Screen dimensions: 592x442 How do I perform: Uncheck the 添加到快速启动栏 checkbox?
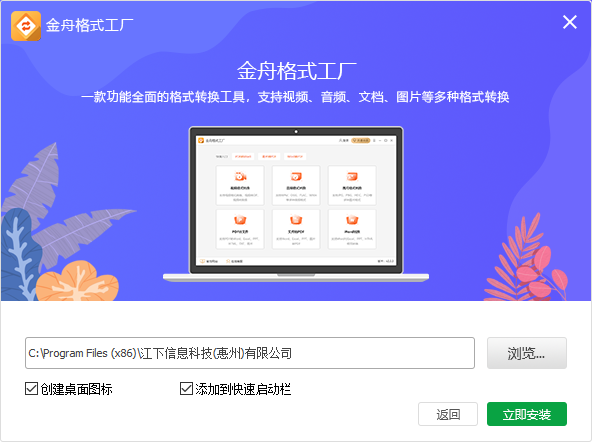point(186,388)
